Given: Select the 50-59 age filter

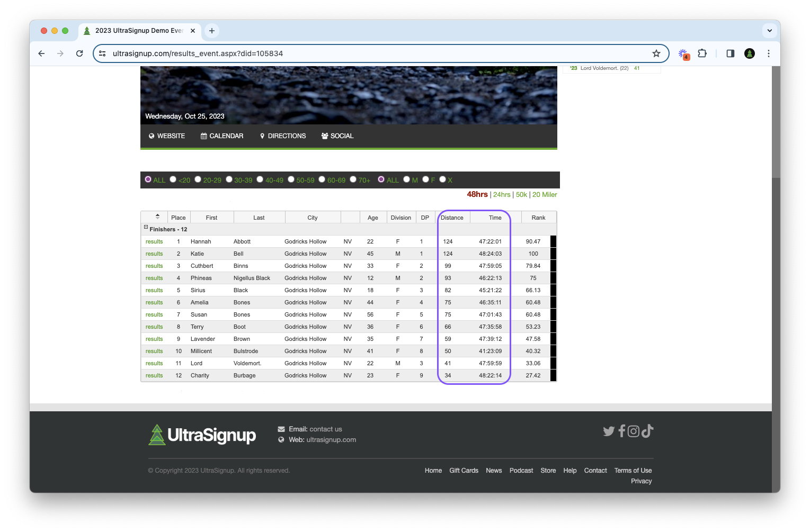Looking at the screenshot, I should pos(291,179).
